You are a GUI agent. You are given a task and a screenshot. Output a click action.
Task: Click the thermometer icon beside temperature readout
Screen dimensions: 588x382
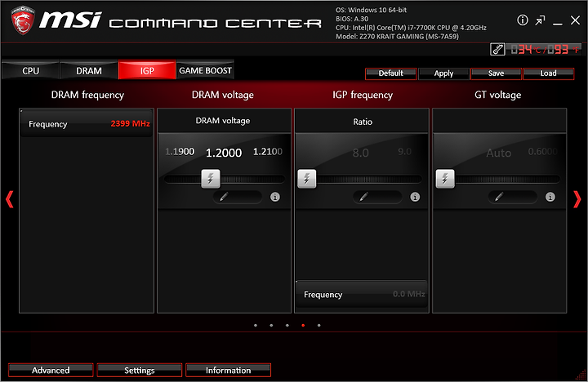[x=497, y=49]
